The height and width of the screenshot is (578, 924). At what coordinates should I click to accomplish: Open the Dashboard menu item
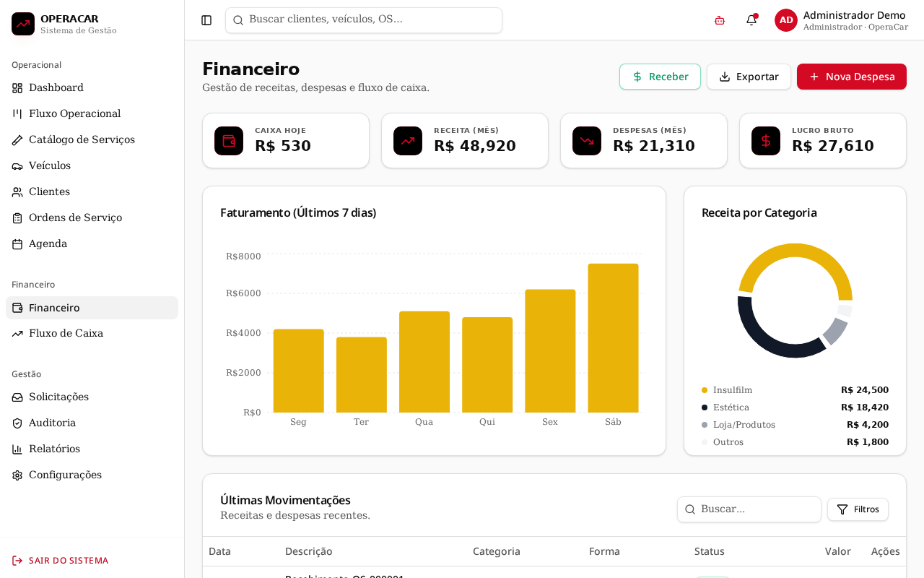click(92, 88)
